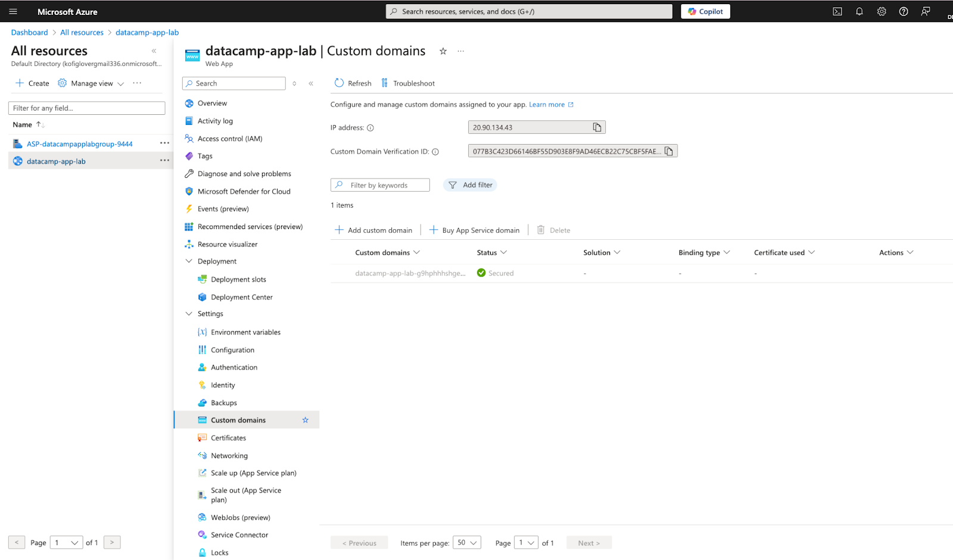
Task: Open Manage view dropdown
Action: pos(91,83)
